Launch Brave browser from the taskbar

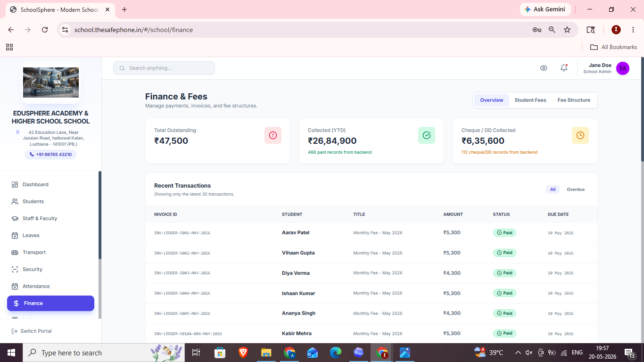243,353
